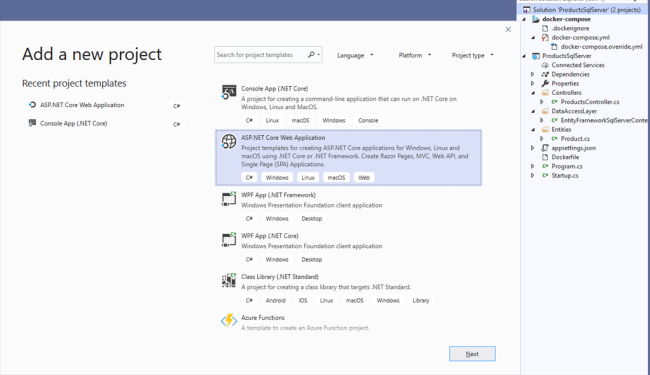Select EntityFrameworkSqlServerContext file in tree
Viewport: 650px width, 375px height.
coord(604,120)
